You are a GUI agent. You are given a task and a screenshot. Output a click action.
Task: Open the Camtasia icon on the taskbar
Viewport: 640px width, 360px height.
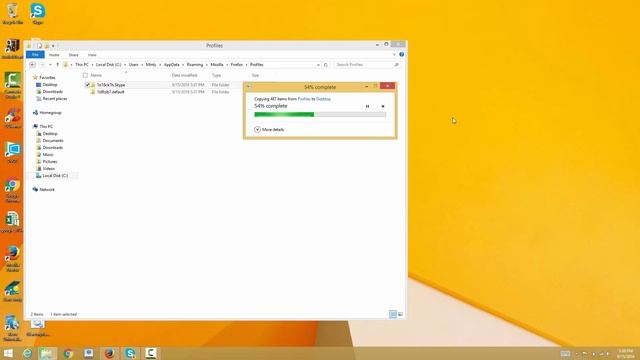(151, 353)
